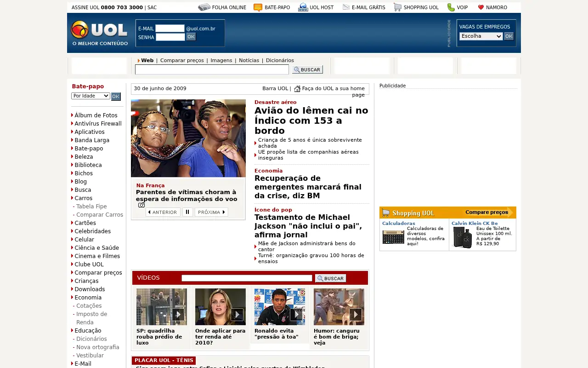Click OK button for email login
The height and width of the screenshot is (368, 588).
[191, 37]
